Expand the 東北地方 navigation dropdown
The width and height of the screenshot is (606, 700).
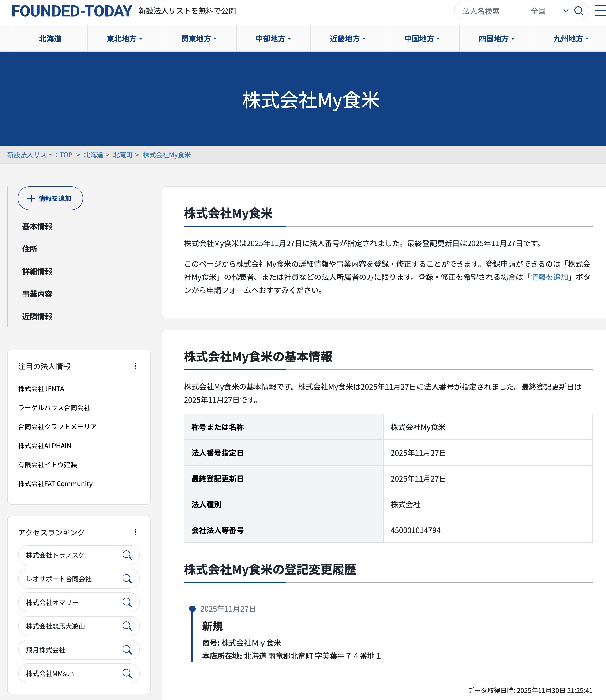(x=124, y=38)
